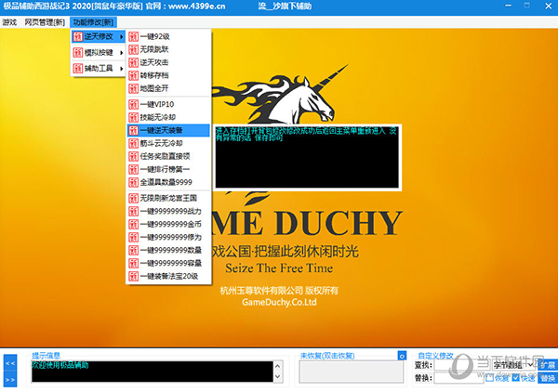558x392 pixels.
Task: Click the small blue icon above 未恢复 list
Action: pos(402,356)
